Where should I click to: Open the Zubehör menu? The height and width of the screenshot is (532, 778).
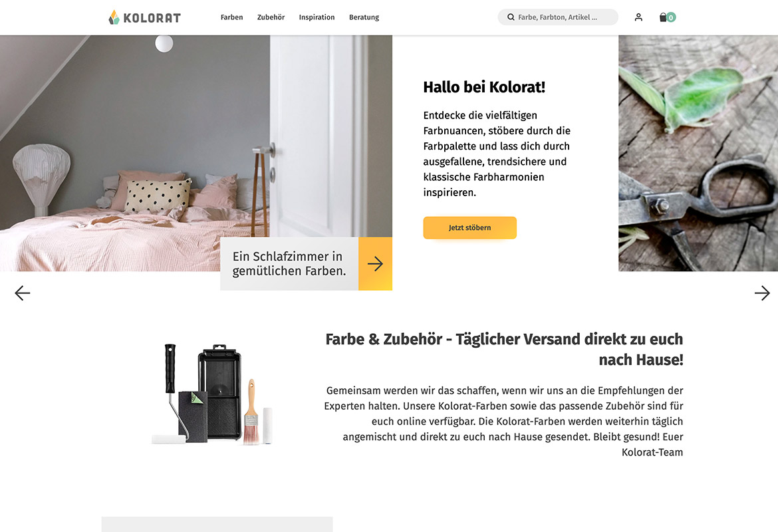(x=271, y=17)
